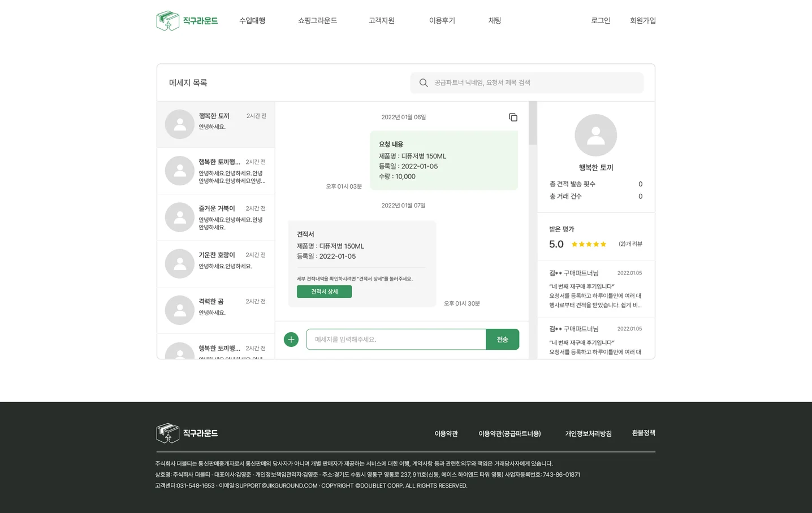812x513 pixels.
Task: Select the 격력한 곰 conversation name
Action: [211, 302]
